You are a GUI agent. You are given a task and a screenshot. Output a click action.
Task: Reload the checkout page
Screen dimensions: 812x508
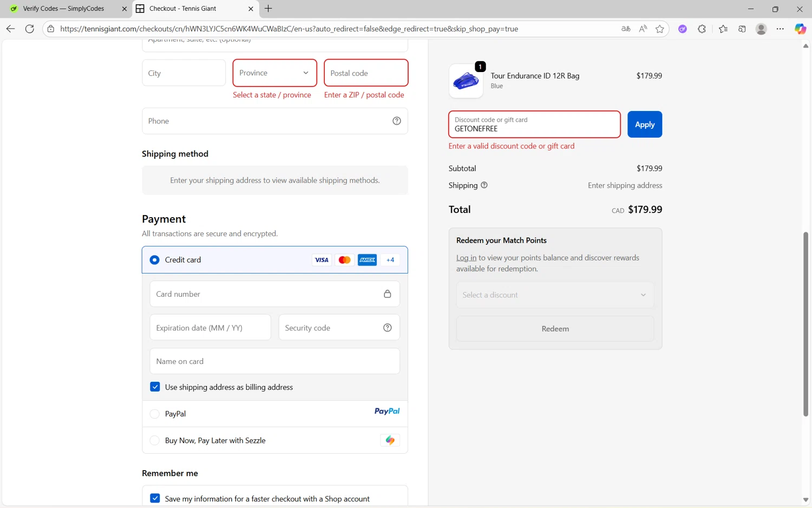coord(30,29)
